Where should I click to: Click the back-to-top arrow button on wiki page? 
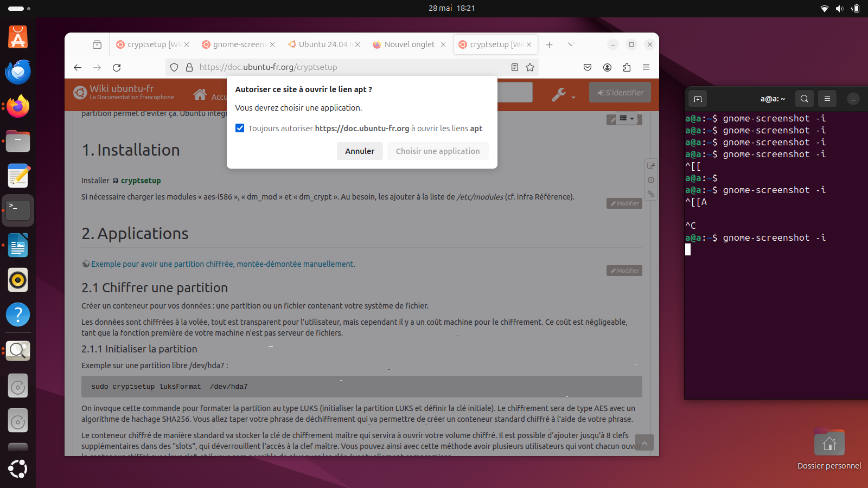[x=644, y=443]
